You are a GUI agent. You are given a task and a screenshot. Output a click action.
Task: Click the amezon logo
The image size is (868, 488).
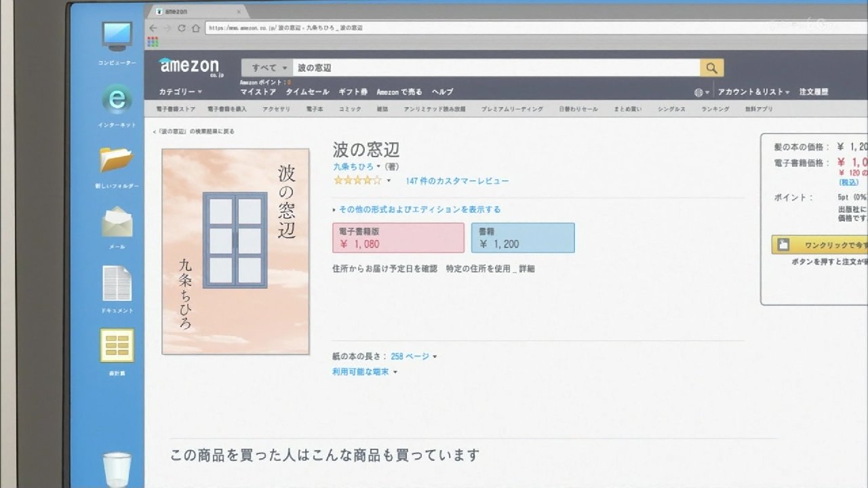pyautogui.click(x=189, y=67)
